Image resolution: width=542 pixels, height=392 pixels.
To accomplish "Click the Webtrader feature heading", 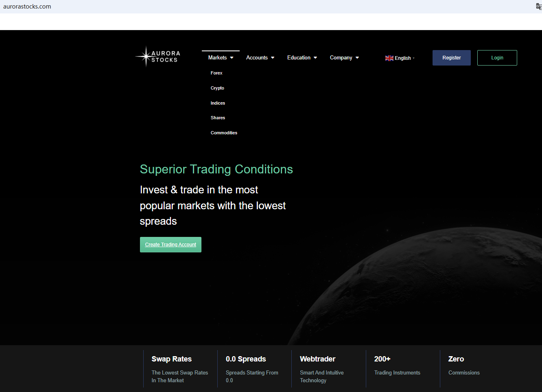I will 317,359.
